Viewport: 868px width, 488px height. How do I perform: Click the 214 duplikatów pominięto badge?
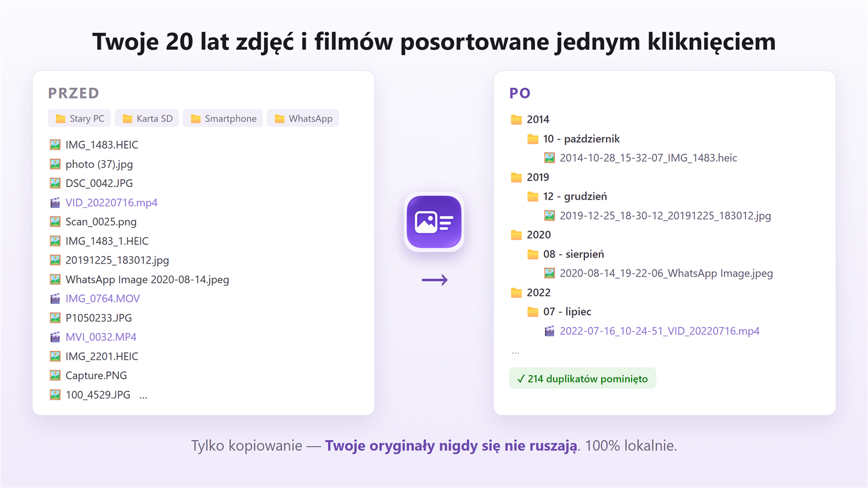(583, 378)
